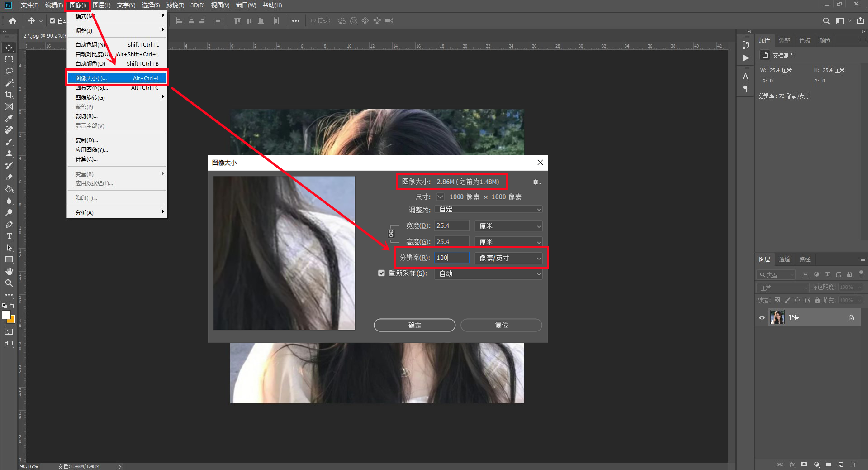Open the search magnifier in top right
This screenshot has width=868, height=470.
click(826, 21)
